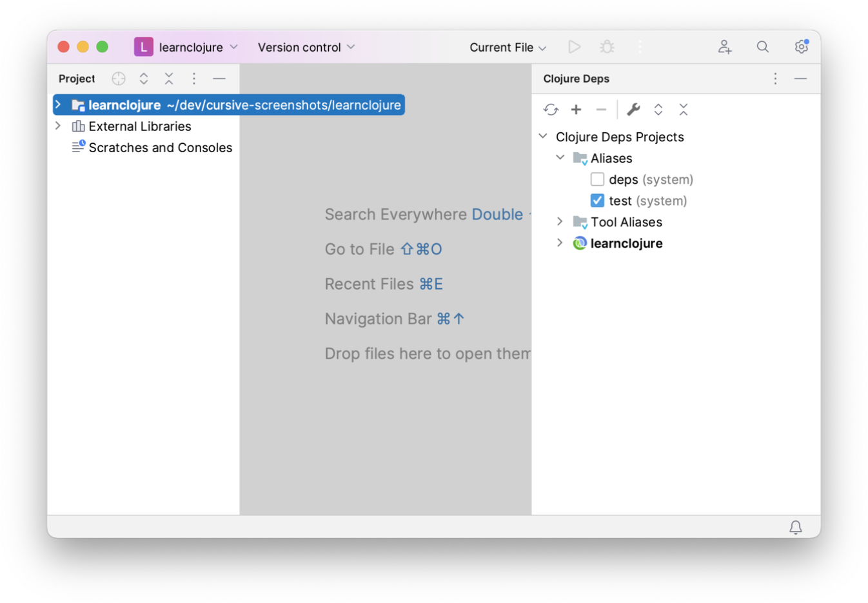The height and width of the screenshot is (603, 868).
Task: Select the External Libraries label
Action: pyautogui.click(x=140, y=126)
